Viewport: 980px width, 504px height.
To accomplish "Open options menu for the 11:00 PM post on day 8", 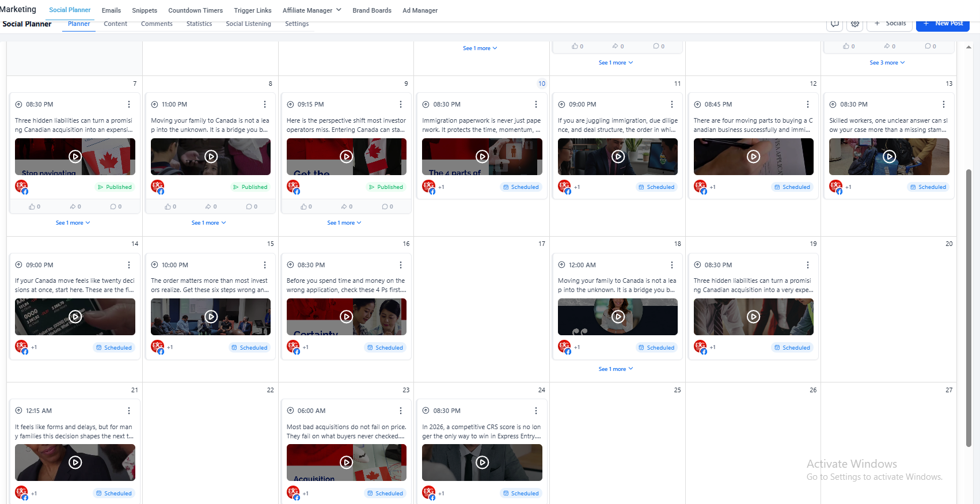I will pos(265,104).
